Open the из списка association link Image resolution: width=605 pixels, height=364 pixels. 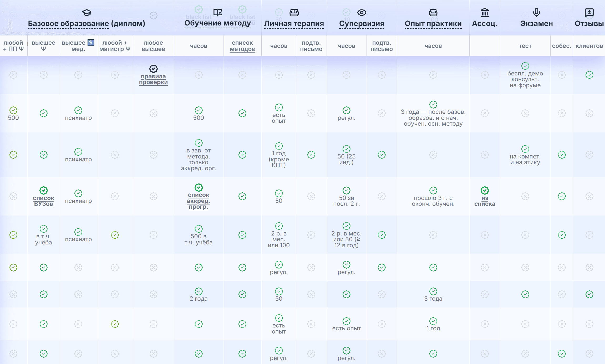485,201
